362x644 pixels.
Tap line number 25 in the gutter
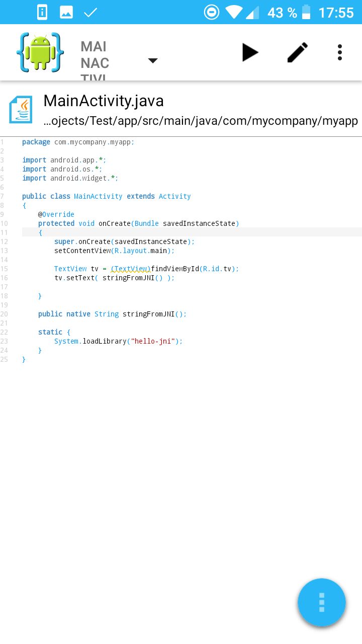(4, 359)
